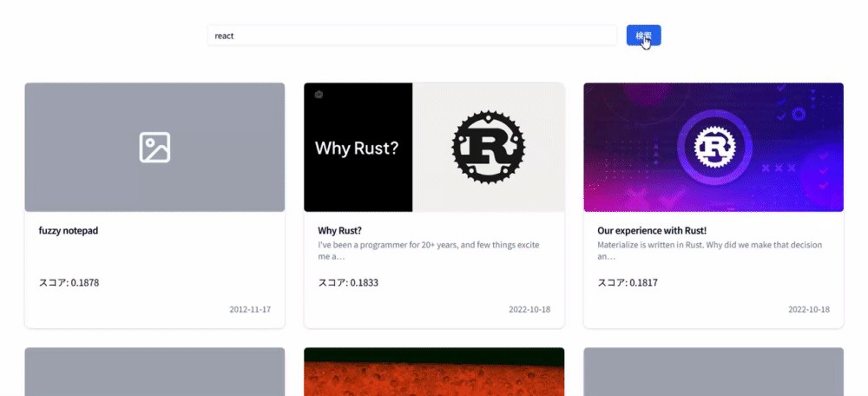Open the "Why Rust?" card thumbnail
This screenshot has height=396, width=868.
434,148
